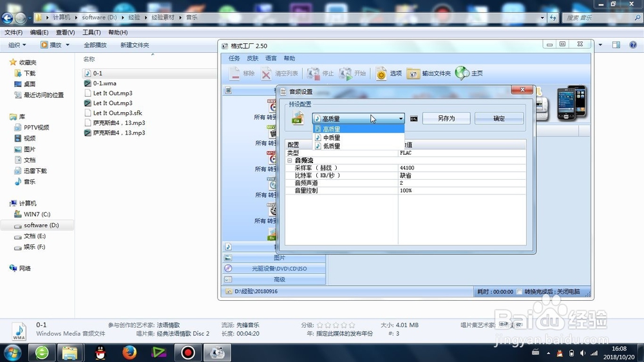Click the 移除 toolbar icon

click(x=234, y=73)
